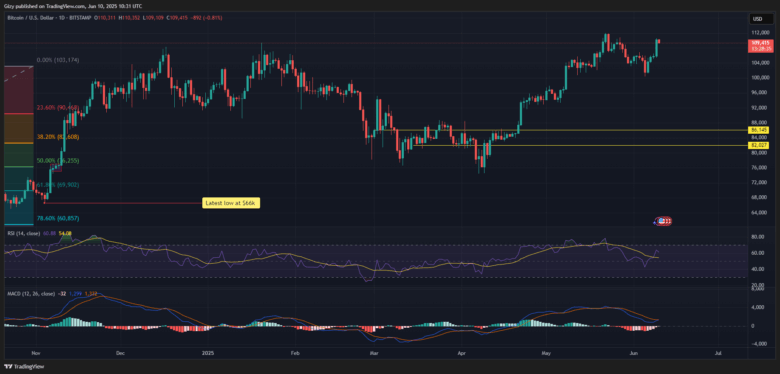
Task: Select the 50.00% Fibonacci level label
Action: tap(58, 161)
